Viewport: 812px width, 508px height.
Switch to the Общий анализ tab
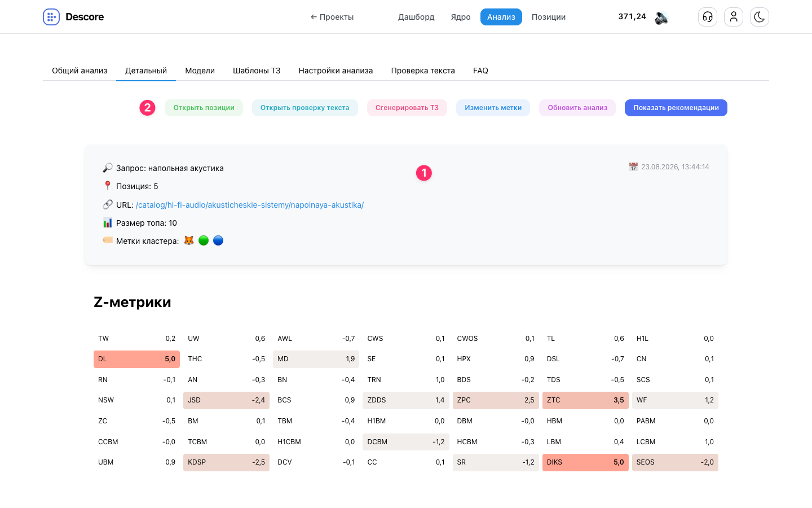pos(80,71)
